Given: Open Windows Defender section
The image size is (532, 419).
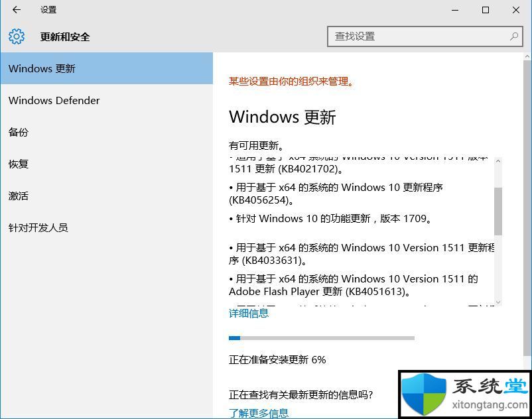Looking at the screenshot, I should (x=107, y=100).
